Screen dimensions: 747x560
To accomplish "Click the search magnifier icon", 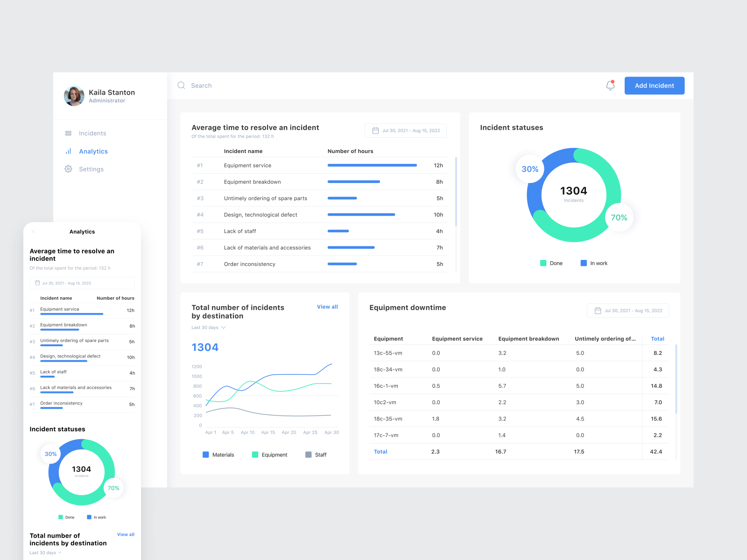I will click(x=181, y=85).
